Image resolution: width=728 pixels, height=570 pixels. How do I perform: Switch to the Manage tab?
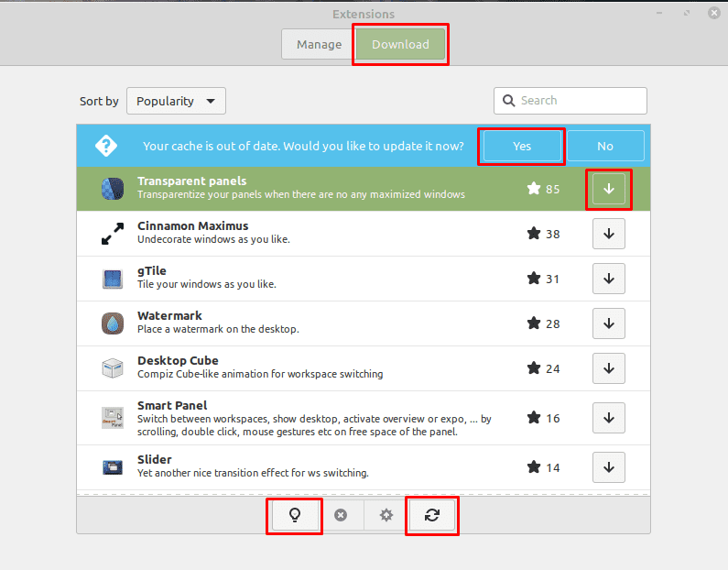click(319, 45)
